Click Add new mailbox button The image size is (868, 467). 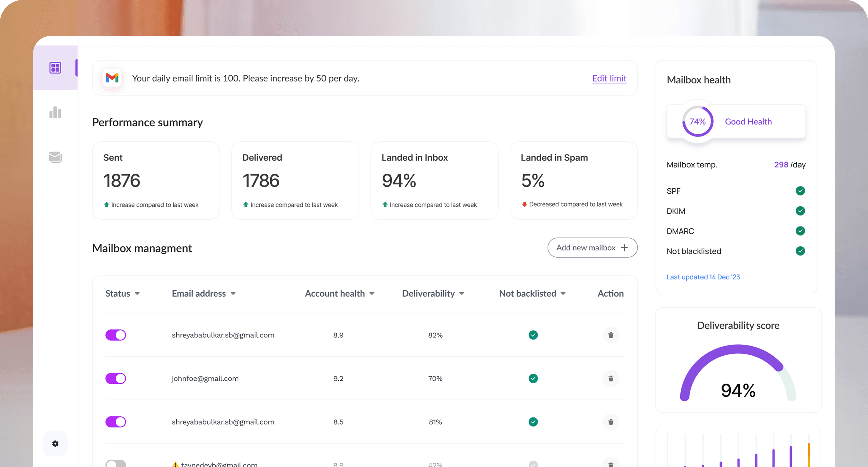592,247
